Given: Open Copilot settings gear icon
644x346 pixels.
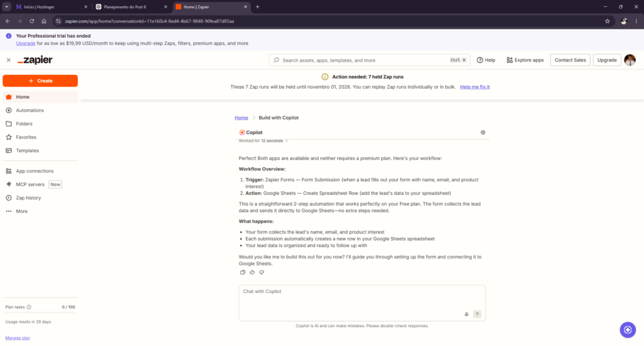Looking at the screenshot, I should click(483, 133).
